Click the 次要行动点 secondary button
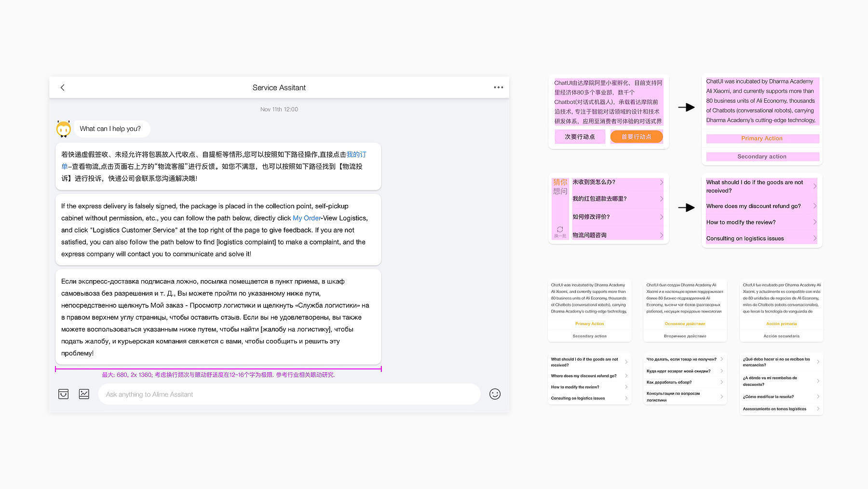The image size is (868, 489). (x=580, y=137)
